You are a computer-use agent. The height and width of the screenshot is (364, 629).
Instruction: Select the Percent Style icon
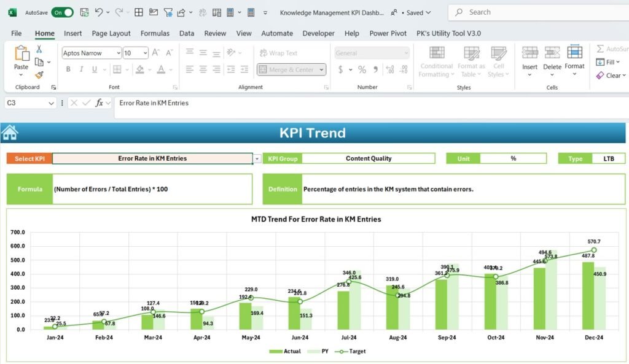pyautogui.click(x=361, y=69)
